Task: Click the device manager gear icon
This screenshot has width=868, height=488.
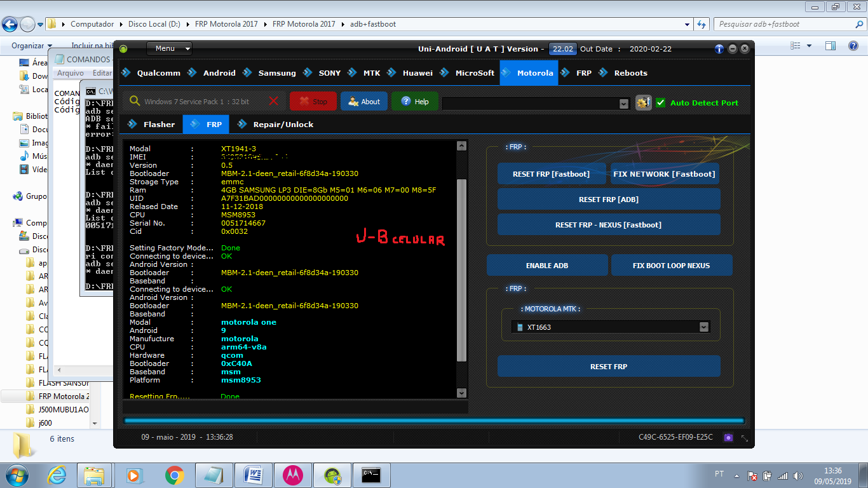Action: (x=643, y=102)
